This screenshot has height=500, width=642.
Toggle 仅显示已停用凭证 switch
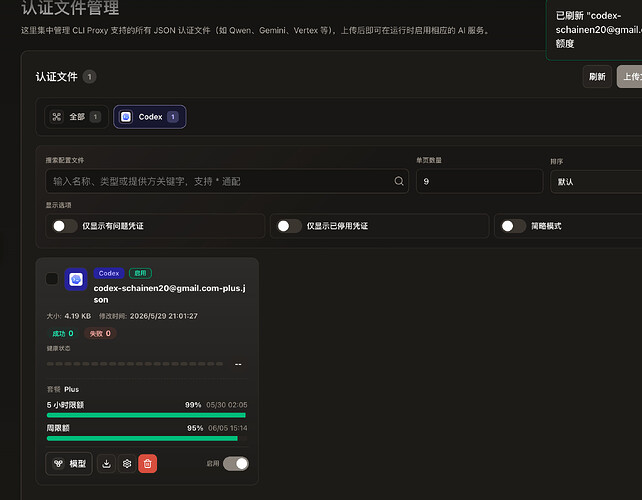289,226
